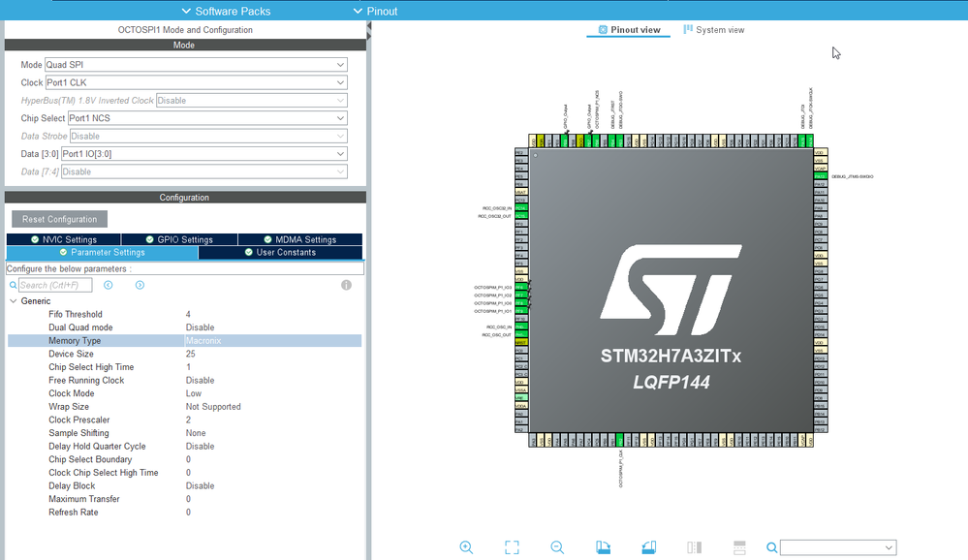Image resolution: width=968 pixels, height=560 pixels.
Task: Open the HyperBus Inverted Clock dropdown
Action: pos(252,100)
